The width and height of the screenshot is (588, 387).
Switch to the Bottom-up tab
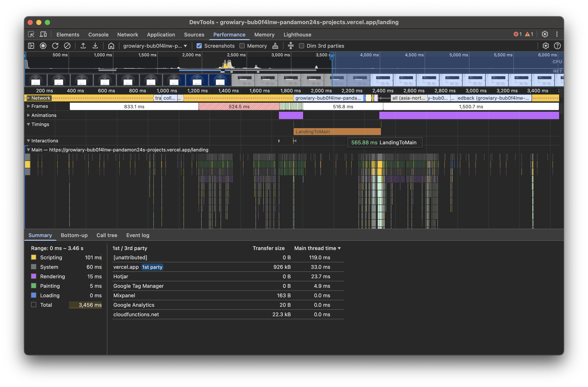click(74, 235)
